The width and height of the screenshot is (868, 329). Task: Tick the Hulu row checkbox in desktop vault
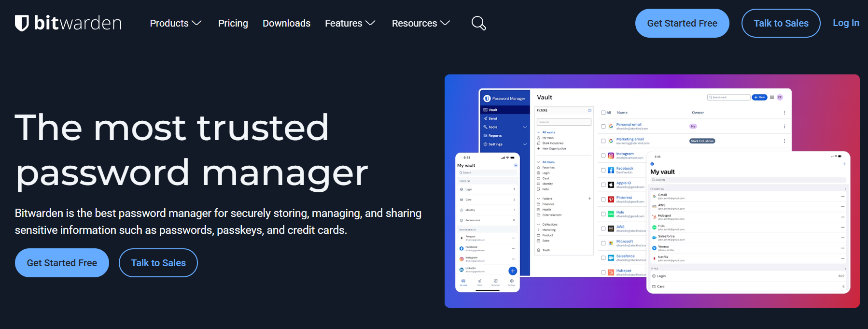(603, 214)
